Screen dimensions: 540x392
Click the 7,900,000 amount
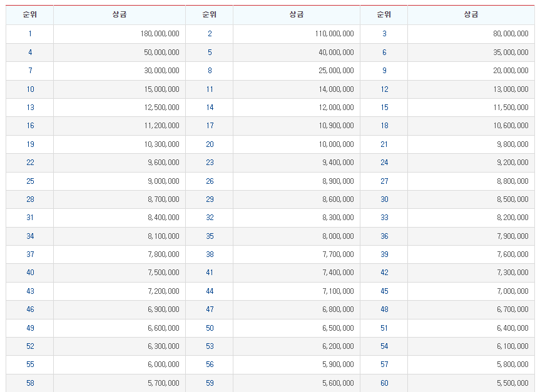coord(512,236)
